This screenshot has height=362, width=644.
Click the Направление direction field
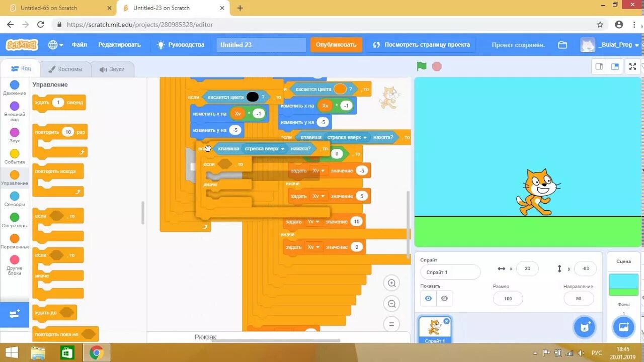point(579,298)
